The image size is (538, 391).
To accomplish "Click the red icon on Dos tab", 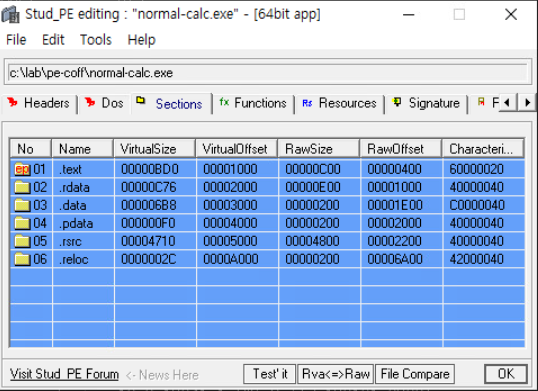I will click(90, 102).
